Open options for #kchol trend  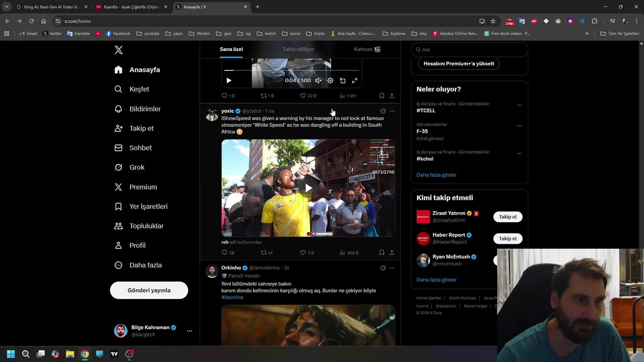[x=519, y=153]
